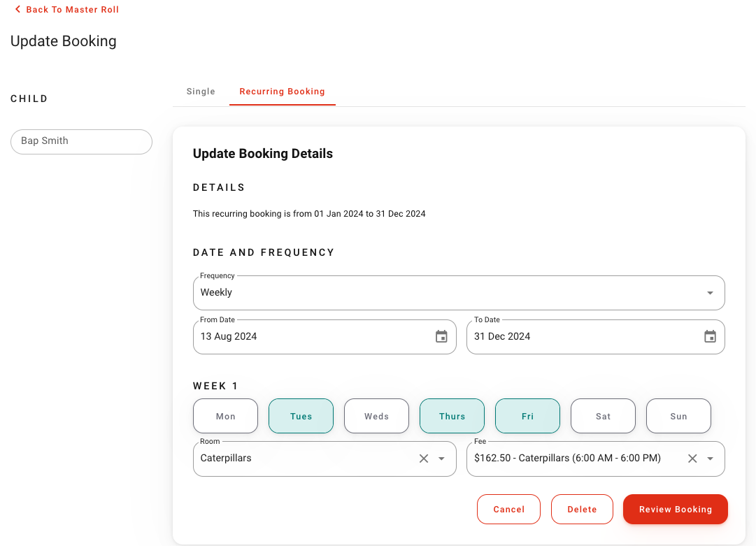The width and height of the screenshot is (756, 555).
Task: Clear the Room field with X icon
Action: pos(424,459)
